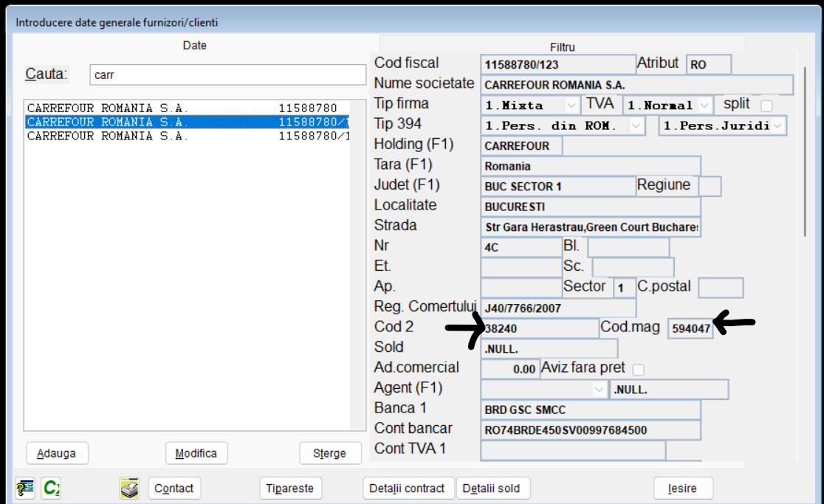Click the Iesire button

pyautogui.click(x=683, y=489)
